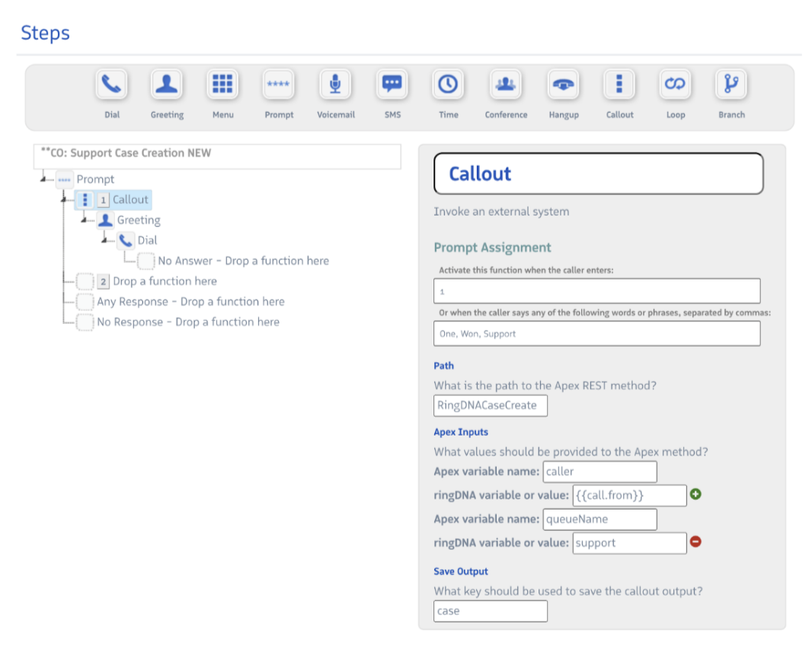Click the Greeting person icon in toolbar
The height and width of the screenshot is (652, 812).
pos(166,85)
